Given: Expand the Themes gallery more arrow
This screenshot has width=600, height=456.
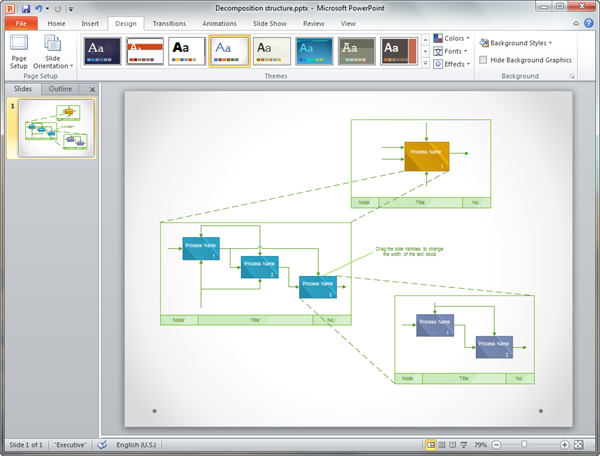Looking at the screenshot, I should [425, 64].
